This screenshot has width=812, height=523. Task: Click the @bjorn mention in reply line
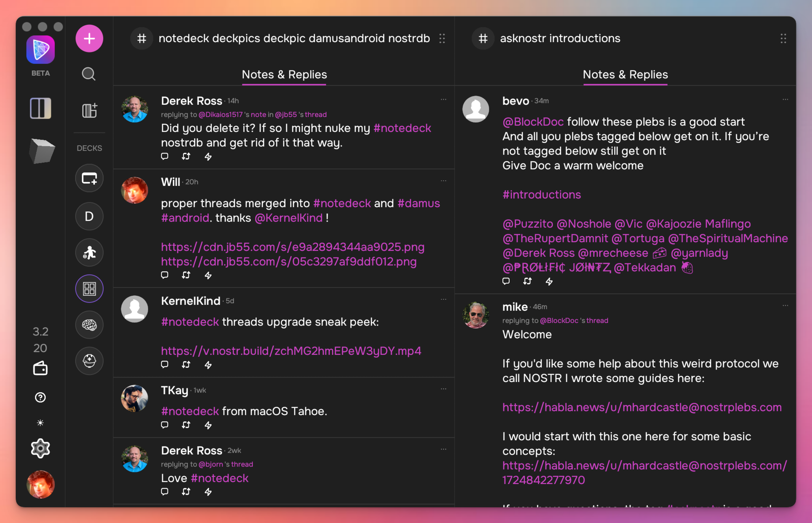(x=210, y=464)
